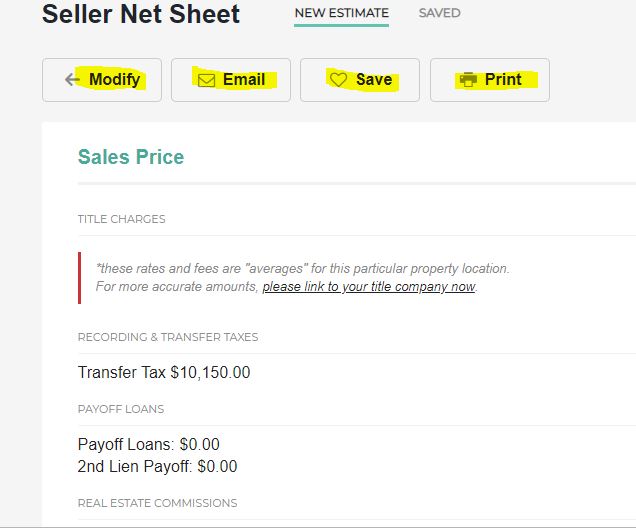Click the Seller Net Sheet page title
Viewport: 636px width, 528px height.
click(141, 14)
